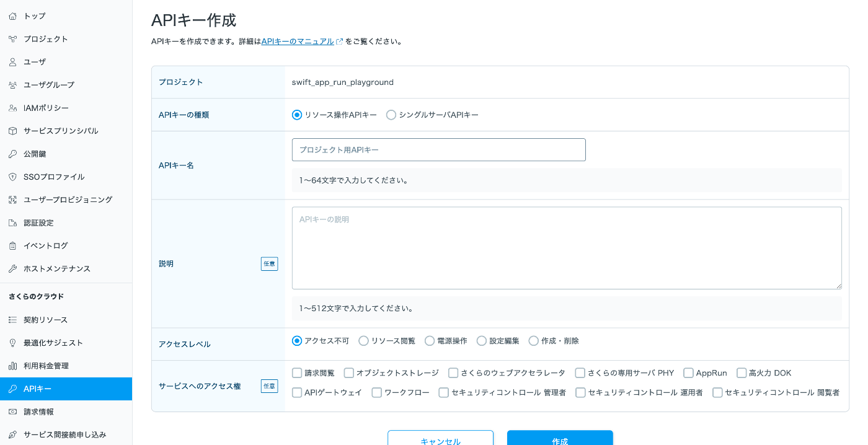The height and width of the screenshot is (445, 868).
Task: Click the 1〜512文字で入力してください hint
Action: 356,309
